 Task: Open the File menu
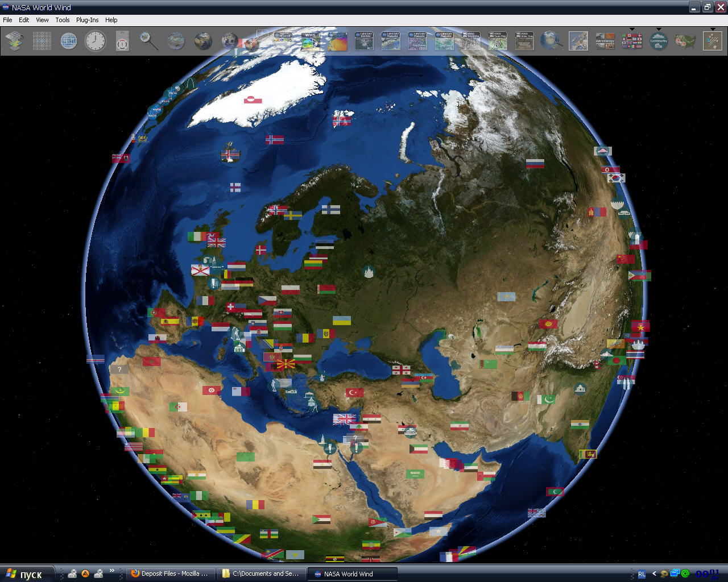[7, 20]
